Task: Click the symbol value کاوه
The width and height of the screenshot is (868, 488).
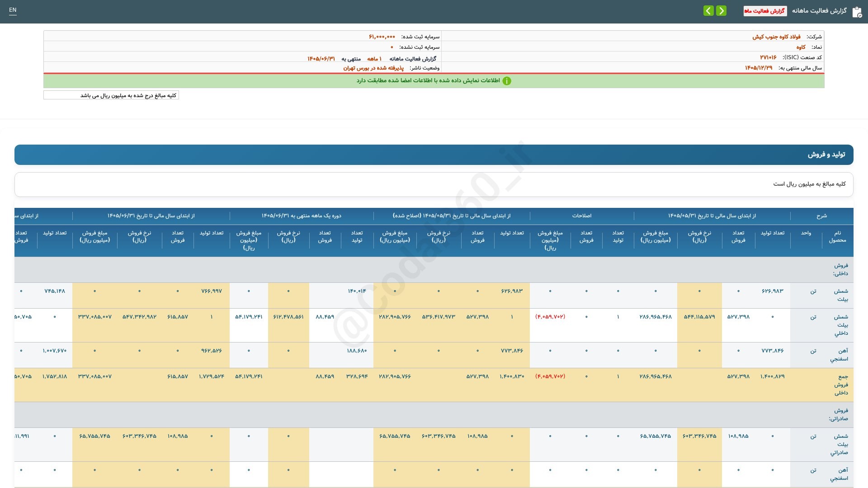Action: (x=801, y=47)
